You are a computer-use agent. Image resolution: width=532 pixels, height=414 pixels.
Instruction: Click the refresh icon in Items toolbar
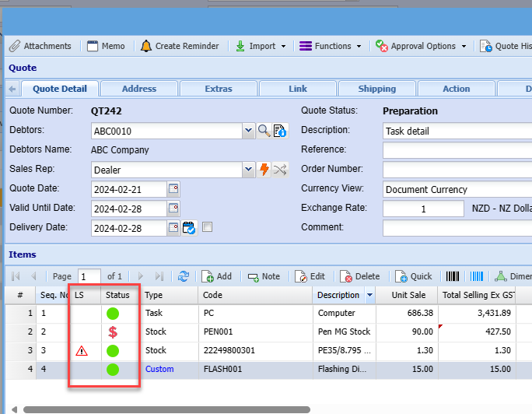184,276
